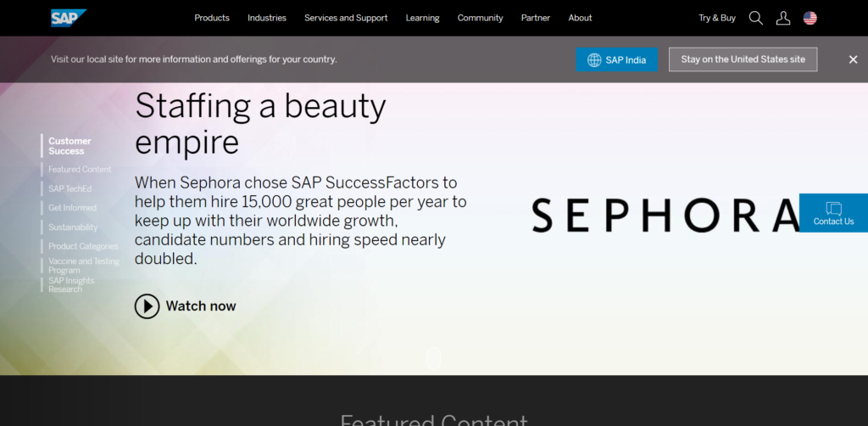Jump to SAP TechEd section
868x426 pixels.
[70, 189]
